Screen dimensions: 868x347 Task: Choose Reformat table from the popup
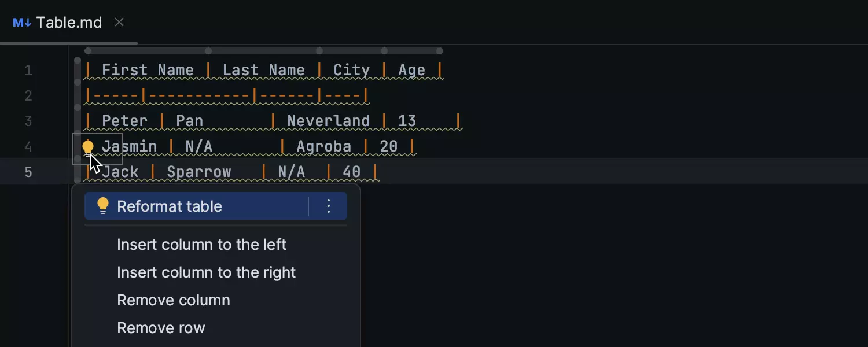(x=170, y=206)
